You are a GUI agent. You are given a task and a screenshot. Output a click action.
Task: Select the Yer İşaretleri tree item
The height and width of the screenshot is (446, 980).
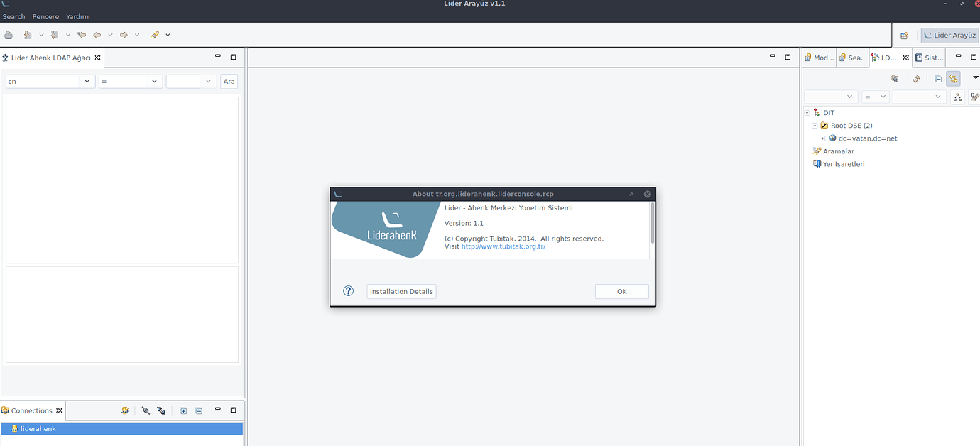coord(844,164)
